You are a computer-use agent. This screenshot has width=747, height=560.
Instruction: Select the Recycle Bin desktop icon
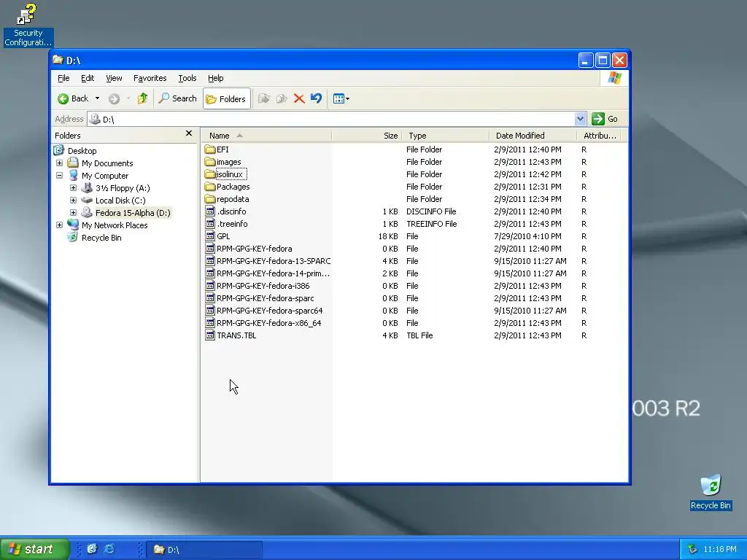(x=711, y=492)
